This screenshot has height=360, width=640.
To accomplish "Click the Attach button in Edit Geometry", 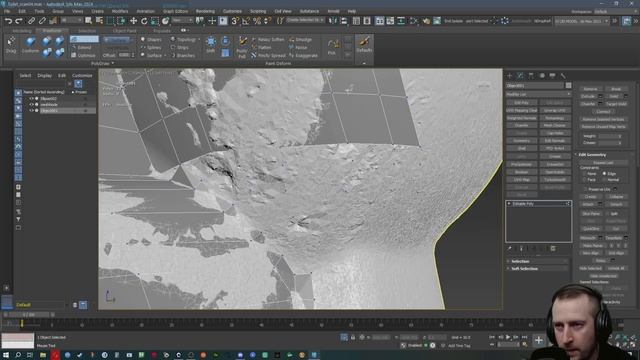I will tap(588, 204).
